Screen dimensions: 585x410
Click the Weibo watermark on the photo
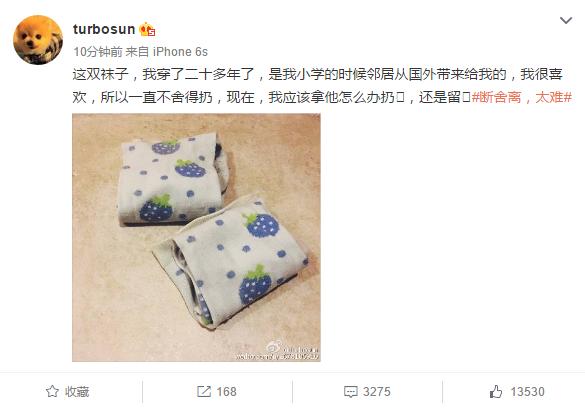coord(276,352)
